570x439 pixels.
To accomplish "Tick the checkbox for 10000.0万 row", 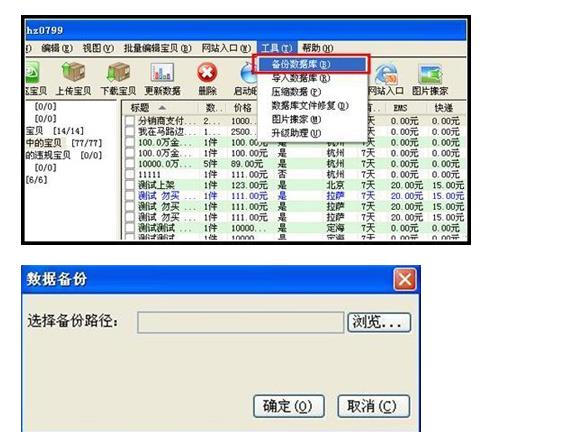I will coord(130,164).
